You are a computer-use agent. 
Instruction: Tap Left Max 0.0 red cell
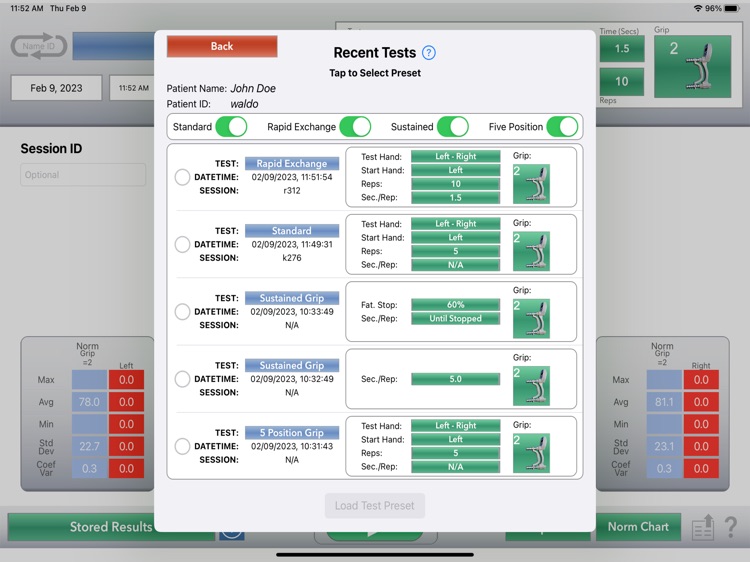pyautogui.click(x=126, y=380)
